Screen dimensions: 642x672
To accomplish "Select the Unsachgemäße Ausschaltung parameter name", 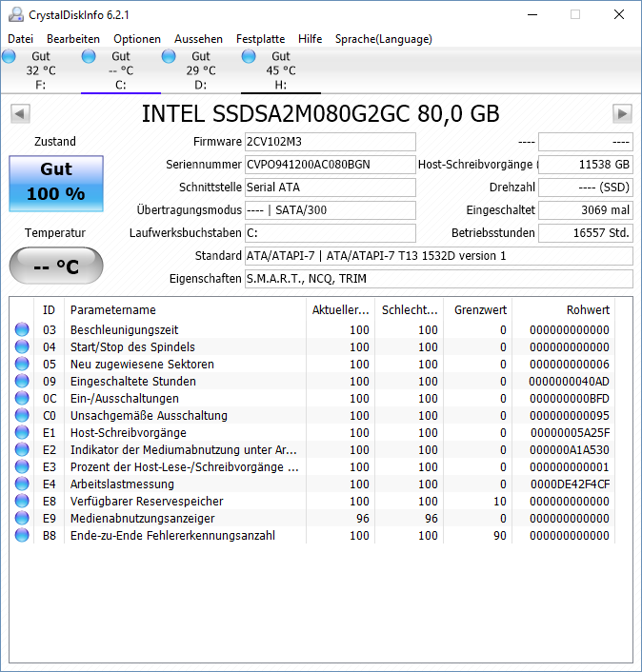I will click(x=149, y=416).
